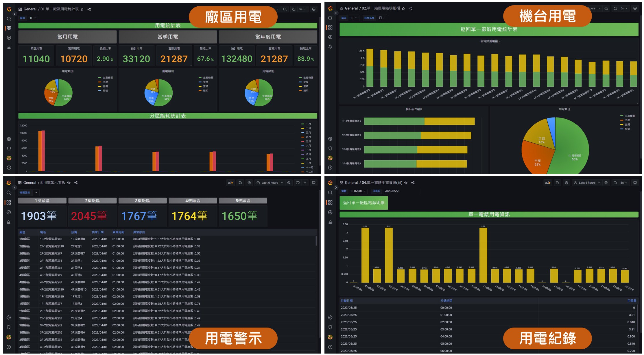Open search icon in 01.單一廠區用電統計表 sidebar

(x=9, y=19)
